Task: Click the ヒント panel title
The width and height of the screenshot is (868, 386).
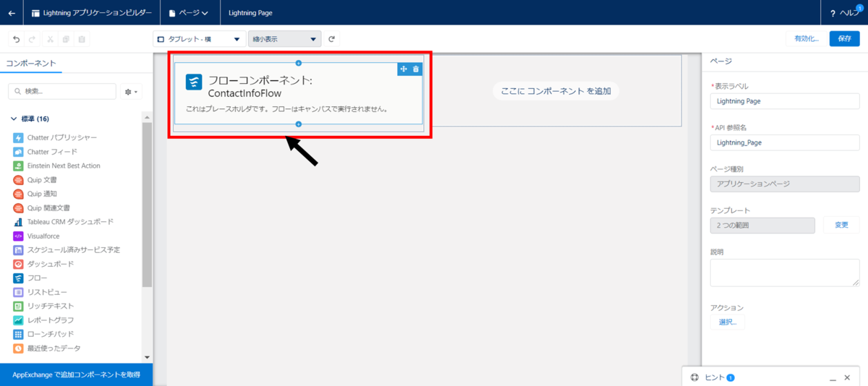Action: pyautogui.click(x=715, y=377)
